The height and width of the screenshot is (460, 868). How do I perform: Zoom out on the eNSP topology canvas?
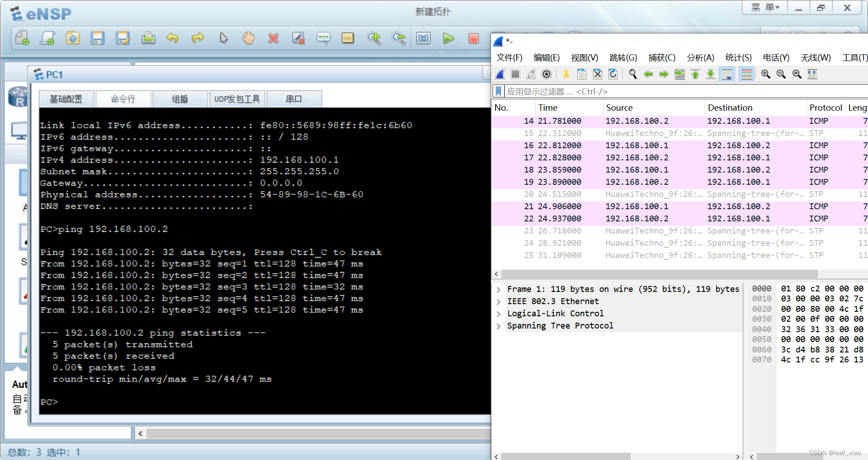pyautogui.click(x=399, y=38)
